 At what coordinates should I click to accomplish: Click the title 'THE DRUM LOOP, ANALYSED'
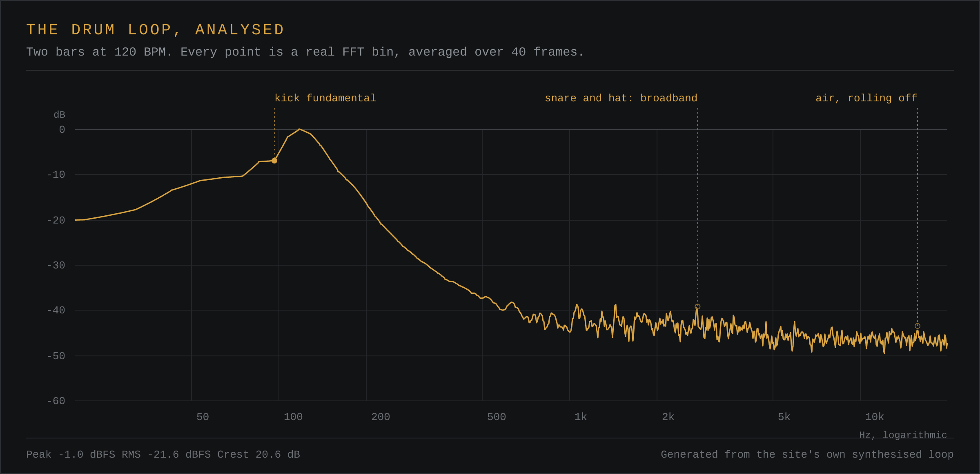155,30
